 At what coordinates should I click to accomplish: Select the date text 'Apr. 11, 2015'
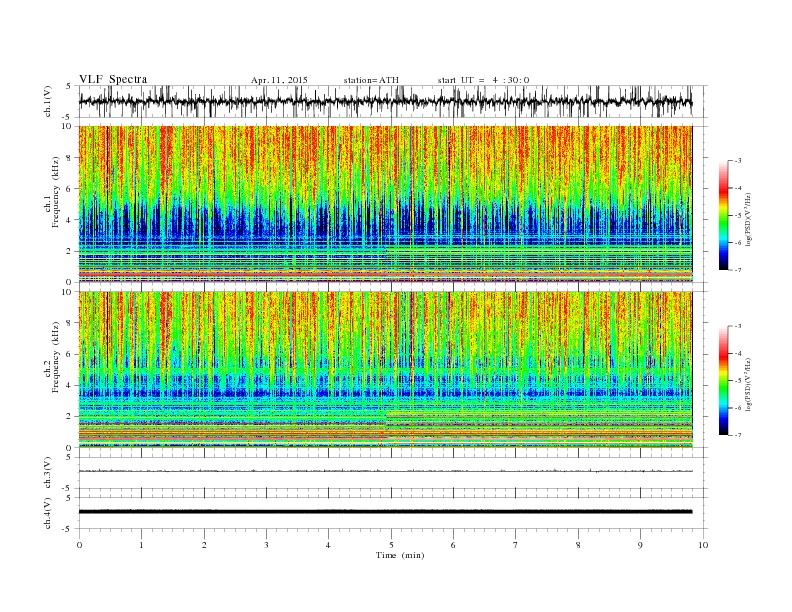279,80
